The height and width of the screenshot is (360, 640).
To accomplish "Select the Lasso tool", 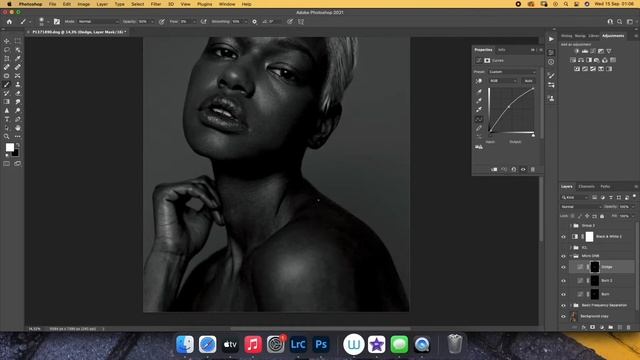I will pyautogui.click(x=7, y=50).
